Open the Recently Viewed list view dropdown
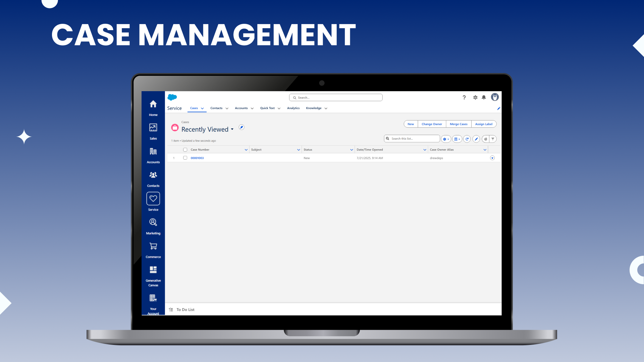This screenshot has height=362, width=644. [x=232, y=129]
